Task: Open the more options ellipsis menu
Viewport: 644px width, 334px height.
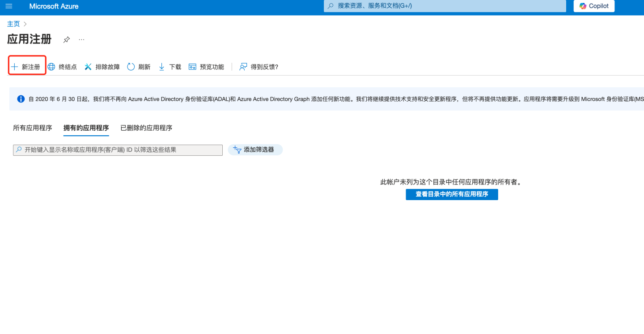Action: 81,39
